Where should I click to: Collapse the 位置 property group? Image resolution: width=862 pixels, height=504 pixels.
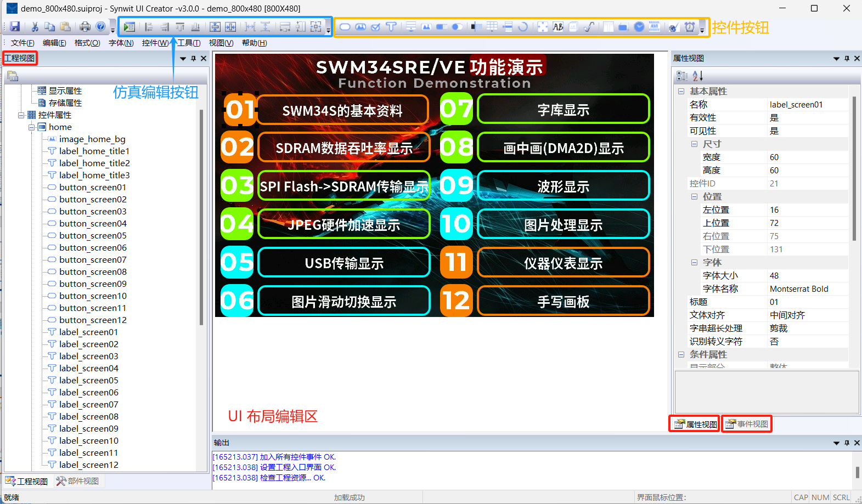click(694, 197)
